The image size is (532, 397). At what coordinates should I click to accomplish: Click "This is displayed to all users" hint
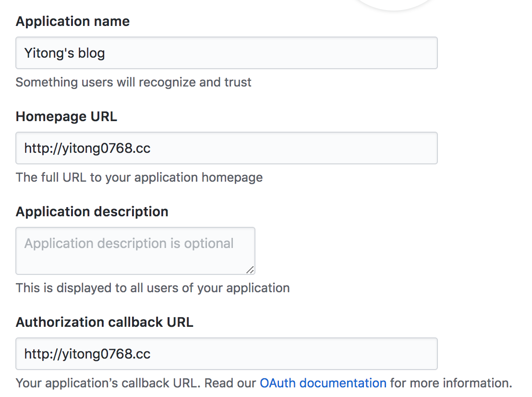click(x=153, y=288)
